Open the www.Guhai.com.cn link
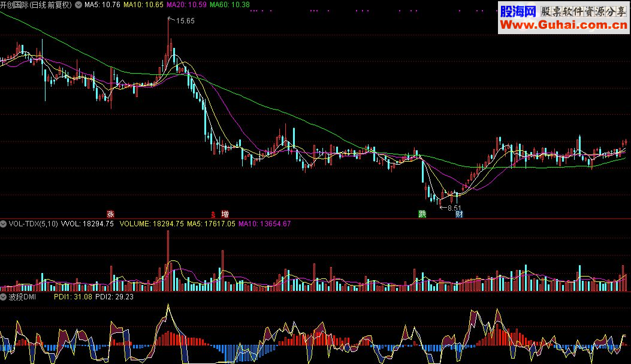The width and height of the screenshot is (631, 364). coord(563,25)
